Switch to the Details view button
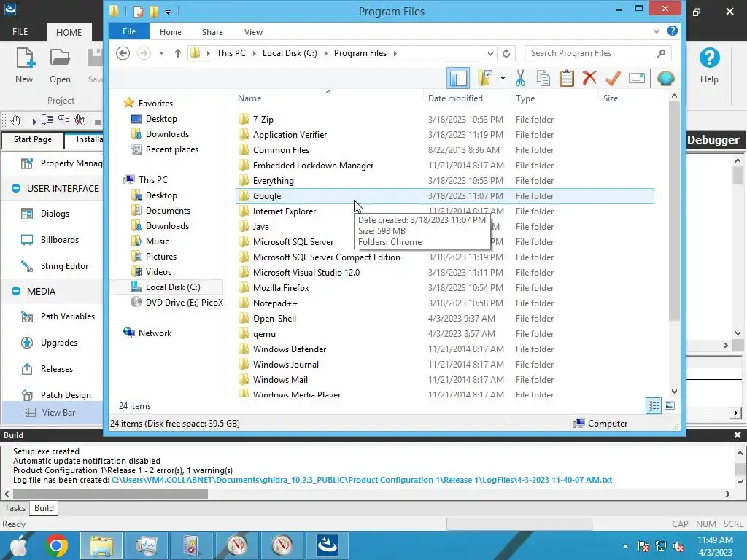This screenshot has width=747, height=560. (x=654, y=405)
